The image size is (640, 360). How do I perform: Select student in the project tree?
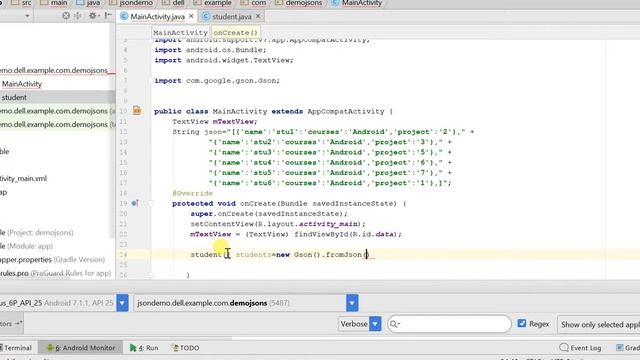[14, 98]
